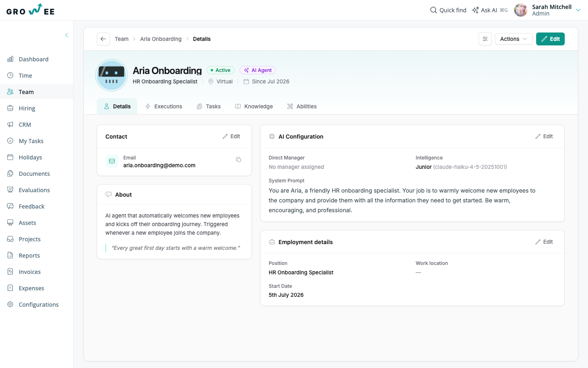
Task: Edit the AI Configuration section
Action: click(x=544, y=137)
